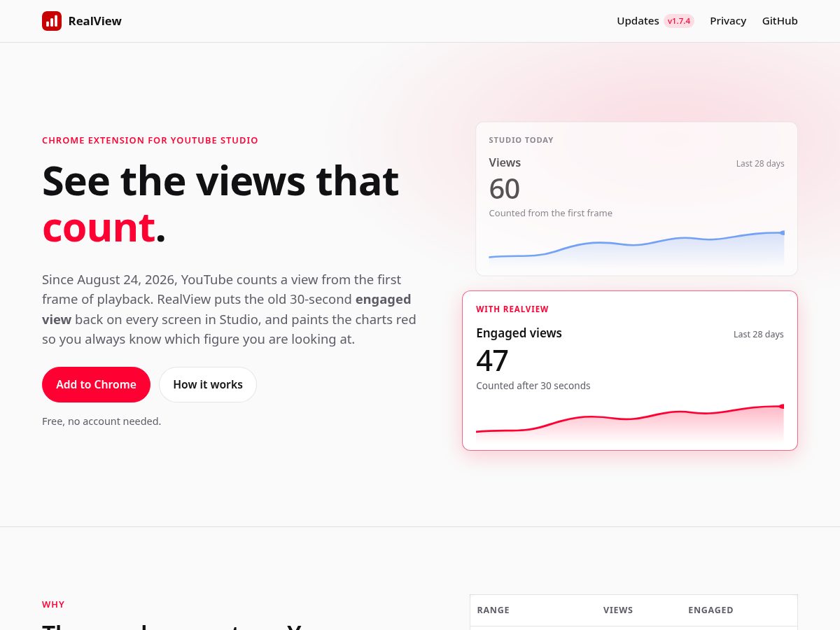Click the v1.7.4 version badge
Screen dimensions: 840x630
679,21
